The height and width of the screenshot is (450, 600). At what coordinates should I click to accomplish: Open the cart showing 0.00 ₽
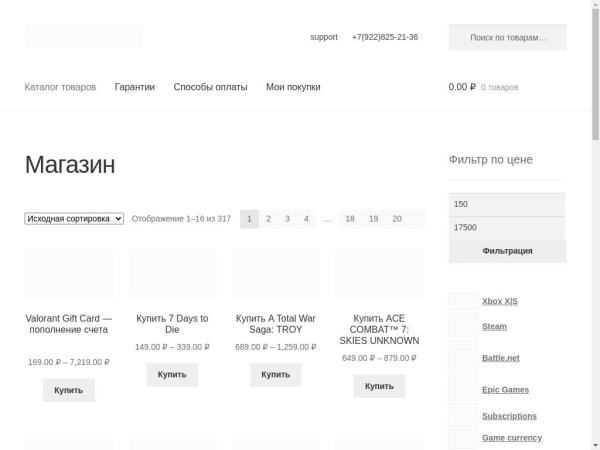(483, 87)
